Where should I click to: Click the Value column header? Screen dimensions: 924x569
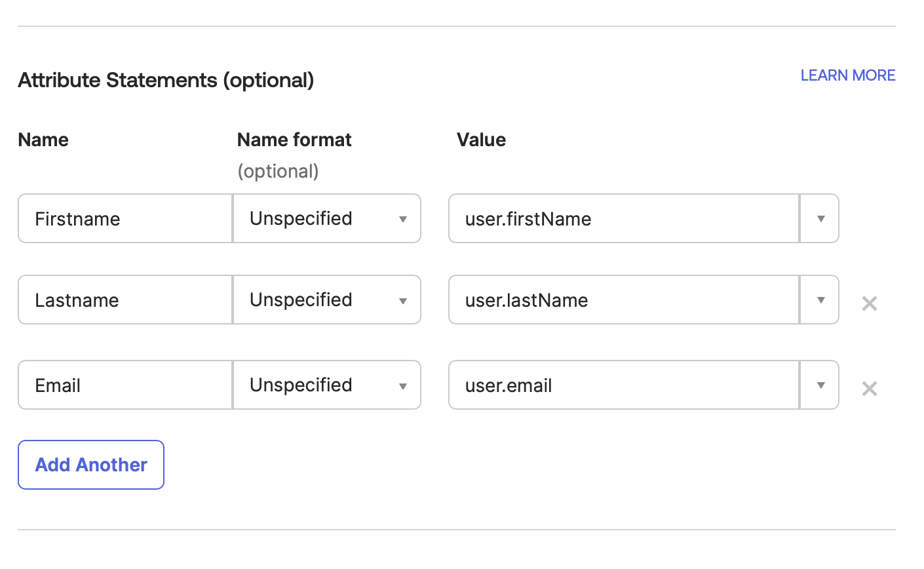click(481, 140)
